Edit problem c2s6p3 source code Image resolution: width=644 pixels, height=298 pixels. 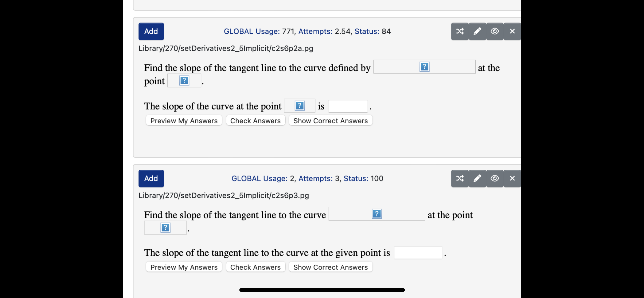477,178
